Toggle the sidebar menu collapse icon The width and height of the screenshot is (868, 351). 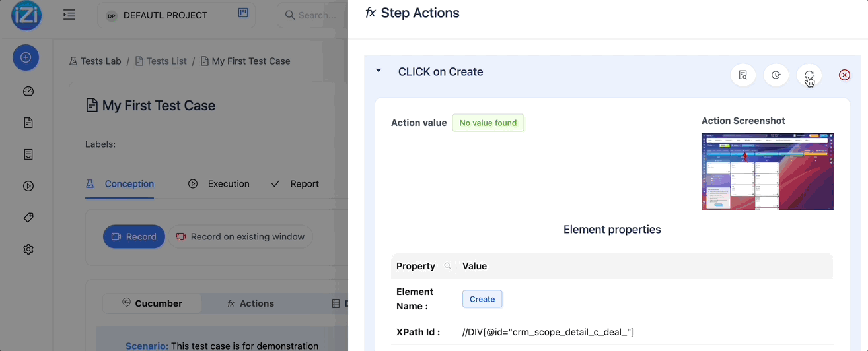pyautogui.click(x=69, y=15)
